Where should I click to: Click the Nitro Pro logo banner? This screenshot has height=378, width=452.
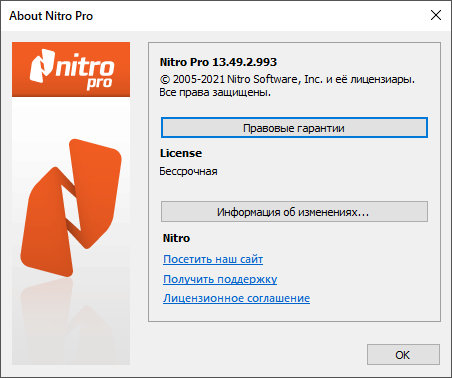click(x=71, y=69)
